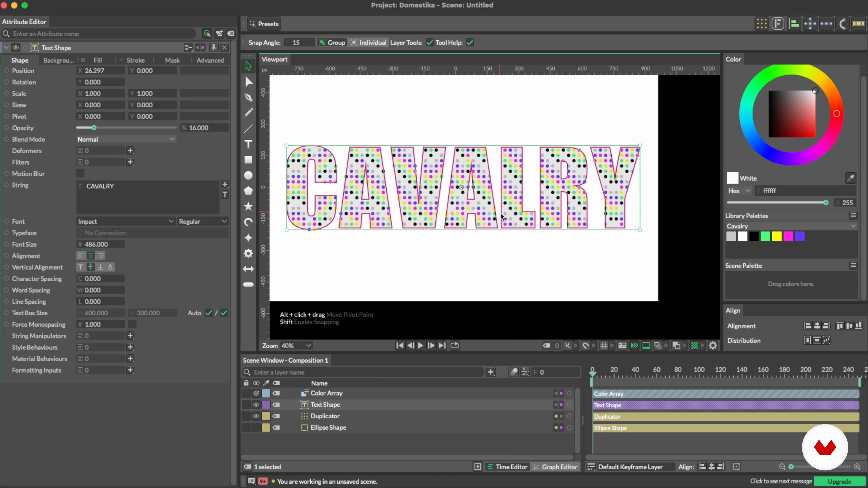Select the Arc shape tool

point(248,222)
